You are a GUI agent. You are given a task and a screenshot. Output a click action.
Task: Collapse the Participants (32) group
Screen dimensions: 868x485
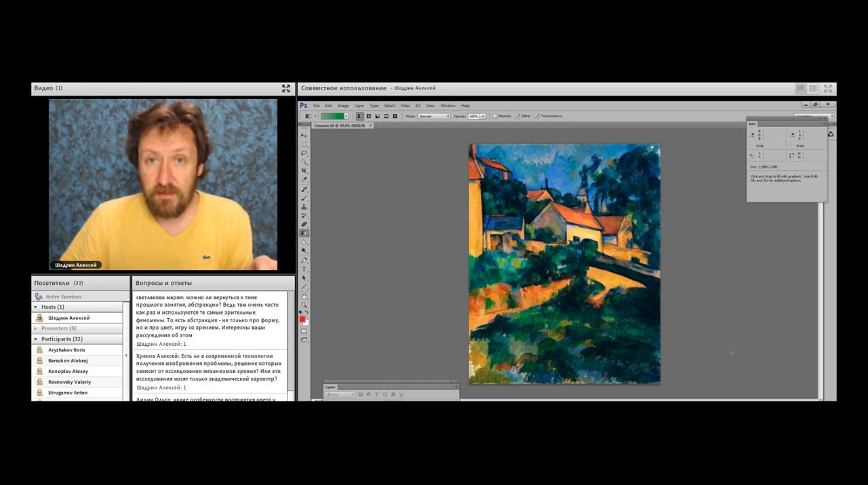pyautogui.click(x=36, y=339)
